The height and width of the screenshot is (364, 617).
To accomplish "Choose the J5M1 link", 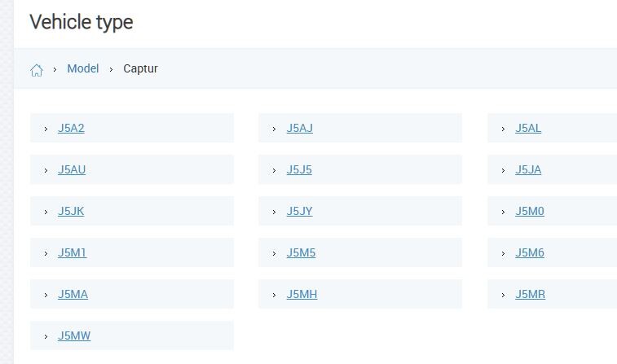I will [x=72, y=252].
